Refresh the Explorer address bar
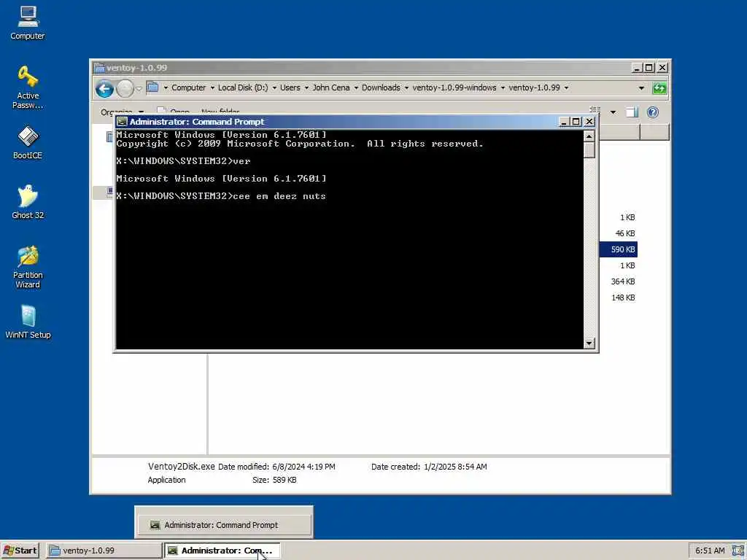 pyautogui.click(x=659, y=88)
